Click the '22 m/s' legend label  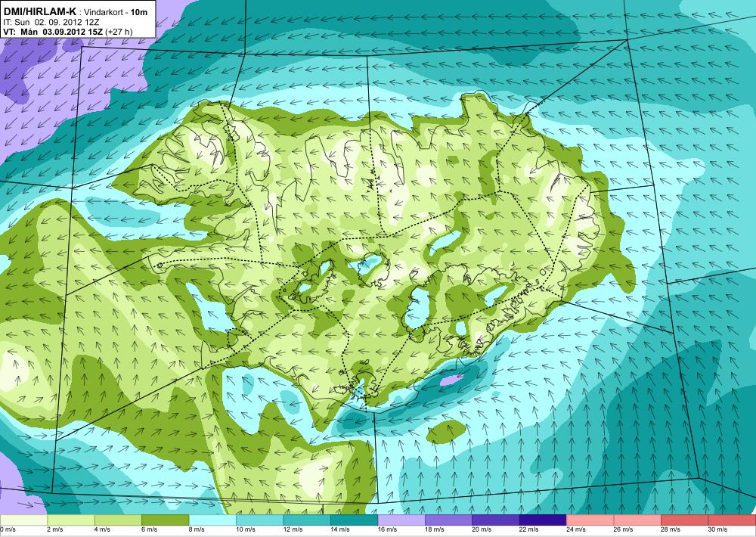click(529, 529)
